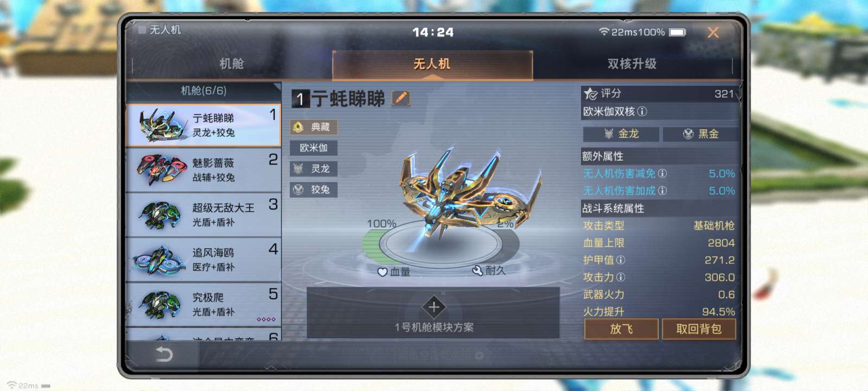Open the 狡兔 core slot
This screenshot has height=391, width=868.
pyautogui.click(x=314, y=190)
